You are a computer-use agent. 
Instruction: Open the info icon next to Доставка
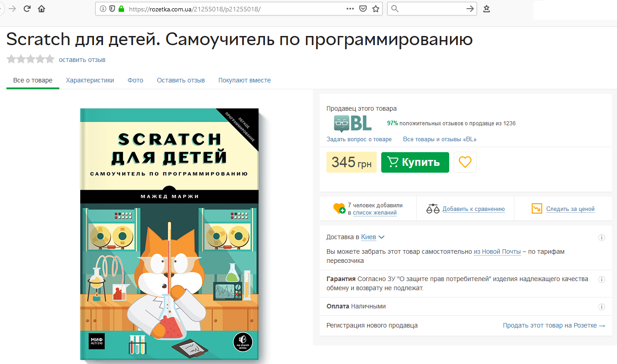coord(601,237)
